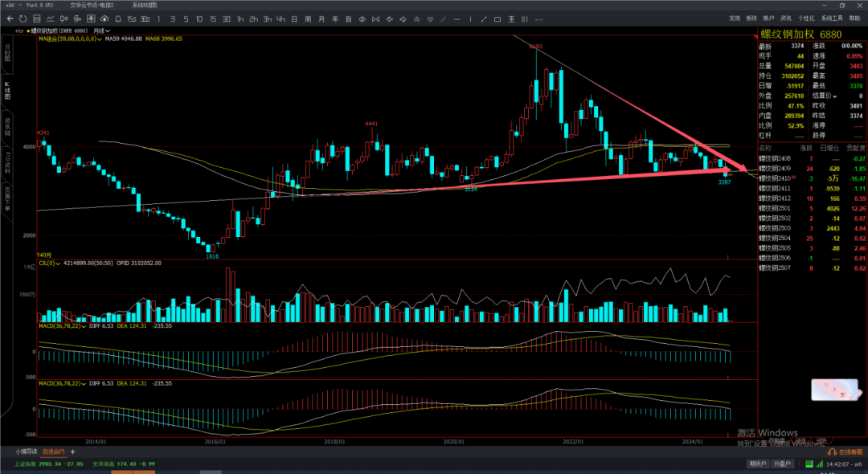This screenshot has height=474, width=868.
Task: Select the rectangle drawing tool
Action: pyautogui.click(x=497, y=19)
